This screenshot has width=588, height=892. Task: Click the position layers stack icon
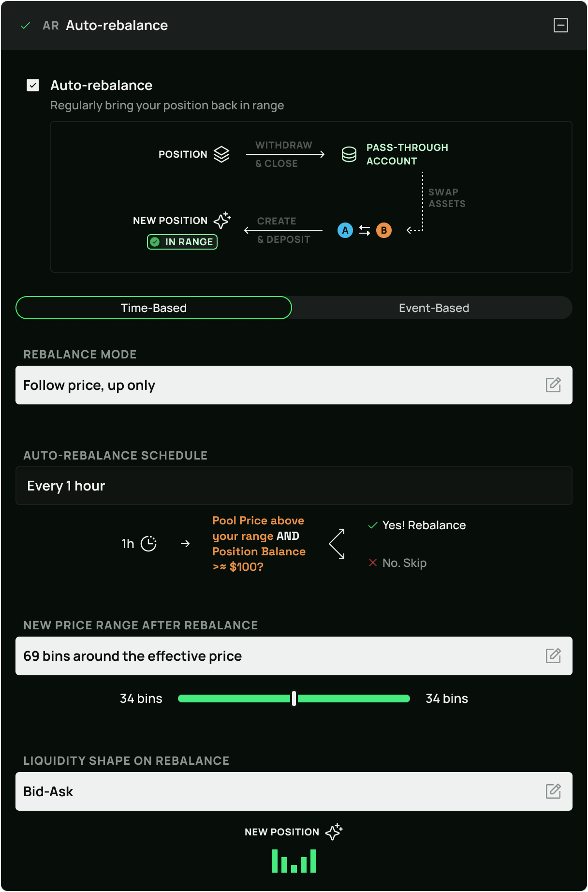pyautogui.click(x=221, y=154)
